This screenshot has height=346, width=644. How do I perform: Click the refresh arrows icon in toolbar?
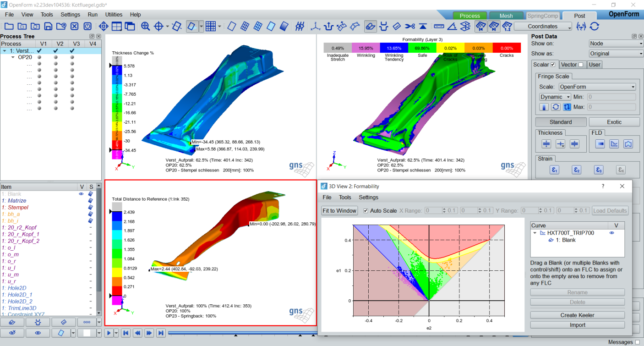tap(595, 27)
